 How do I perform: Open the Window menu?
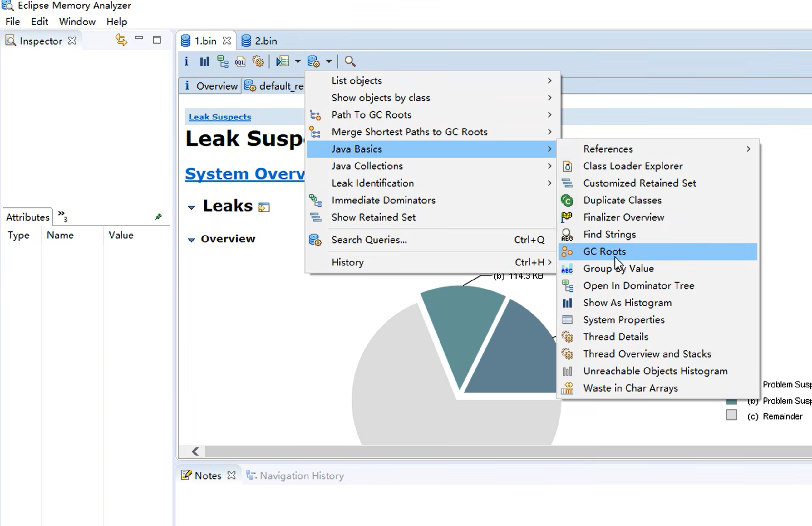(77, 22)
